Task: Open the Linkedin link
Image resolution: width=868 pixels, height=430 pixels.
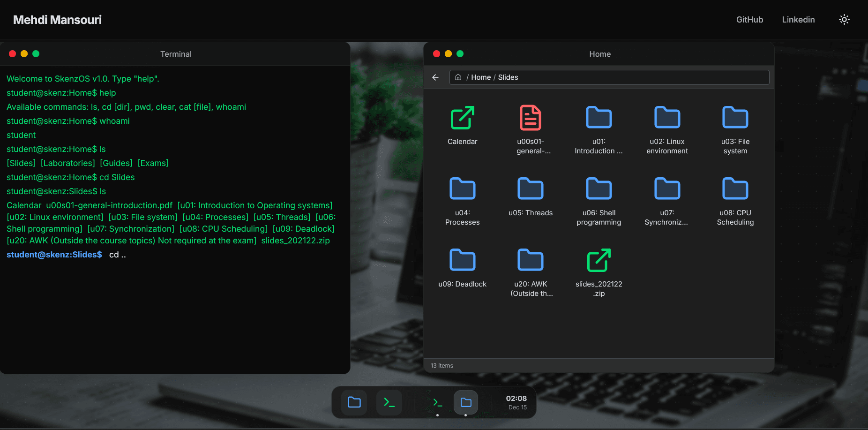Action: [798, 19]
